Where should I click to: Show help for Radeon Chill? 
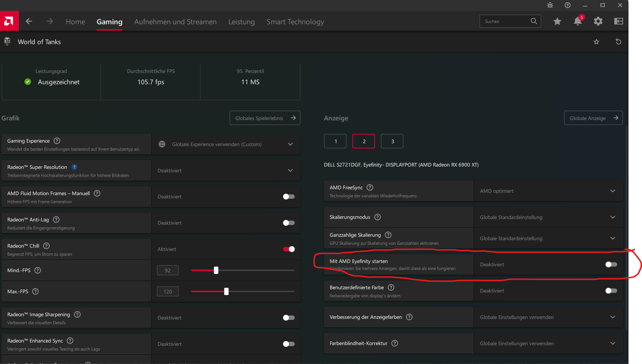click(x=46, y=246)
